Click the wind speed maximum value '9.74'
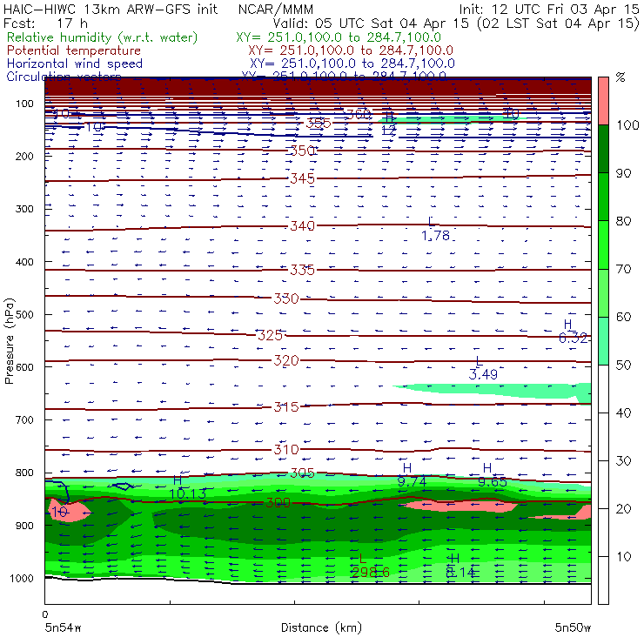Viewport: 644px width, 644px height. (412, 481)
